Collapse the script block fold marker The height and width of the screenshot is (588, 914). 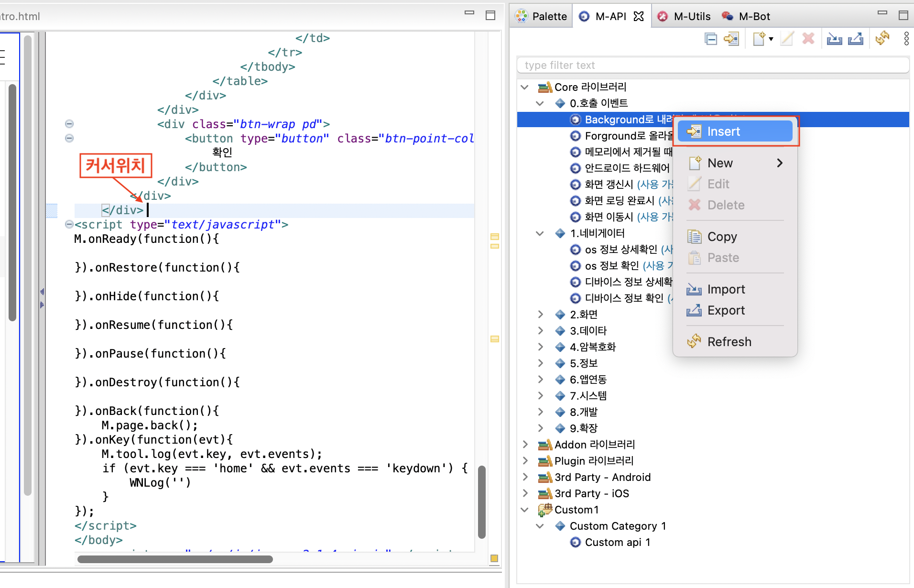tap(69, 224)
